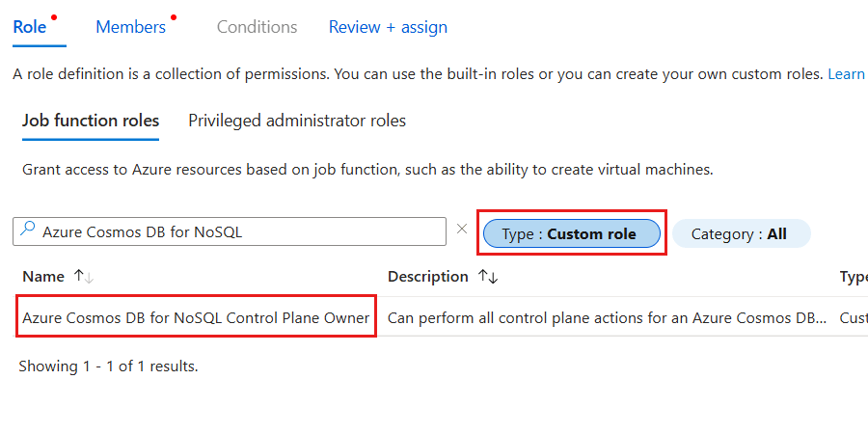868x434 pixels.
Task: Go to the Conditions tab
Action: coord(257,27)
